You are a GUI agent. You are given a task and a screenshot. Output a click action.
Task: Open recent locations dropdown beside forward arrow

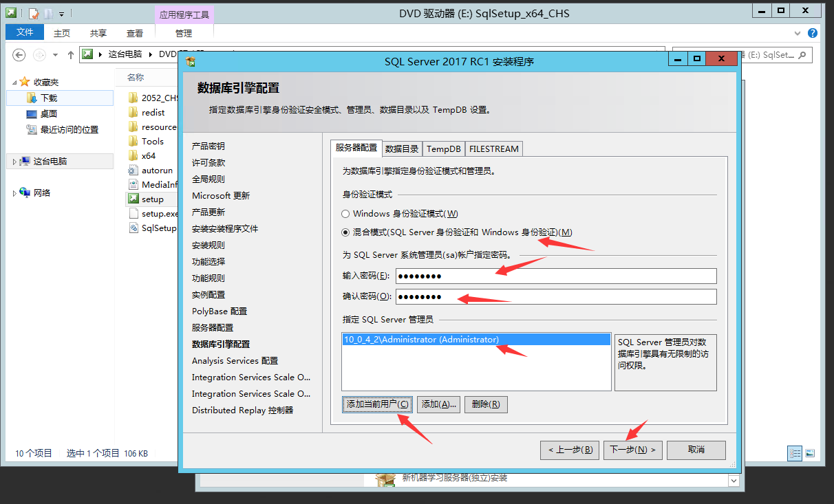56,54
